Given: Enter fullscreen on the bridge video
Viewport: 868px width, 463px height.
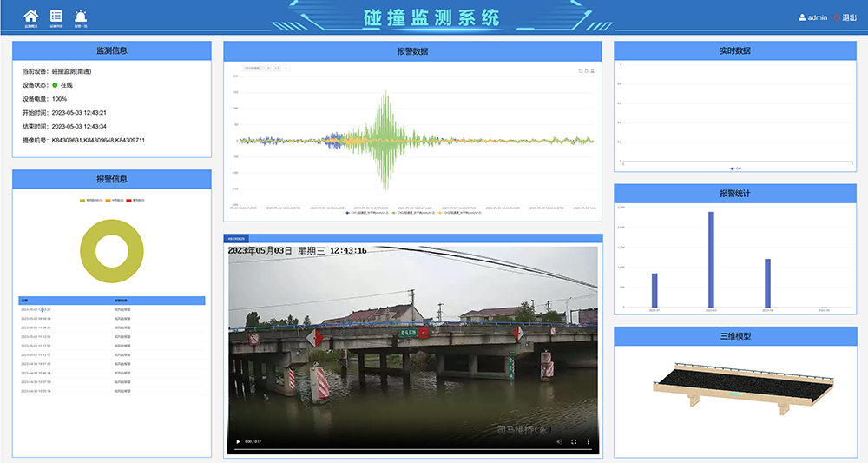Looking at the screenshot, I should click(573, 442).
